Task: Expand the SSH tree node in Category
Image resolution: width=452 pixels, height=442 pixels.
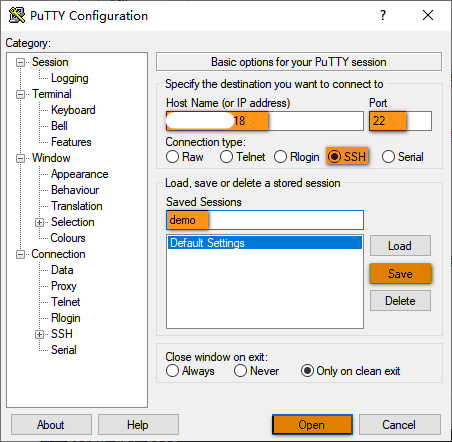Action: 39,334
